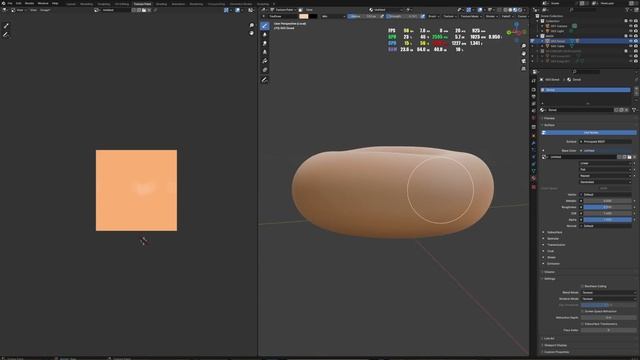Open the Modifiers properties tab
Image resolution: width=640 pixels, height=360 pixels.
[533, 143]
